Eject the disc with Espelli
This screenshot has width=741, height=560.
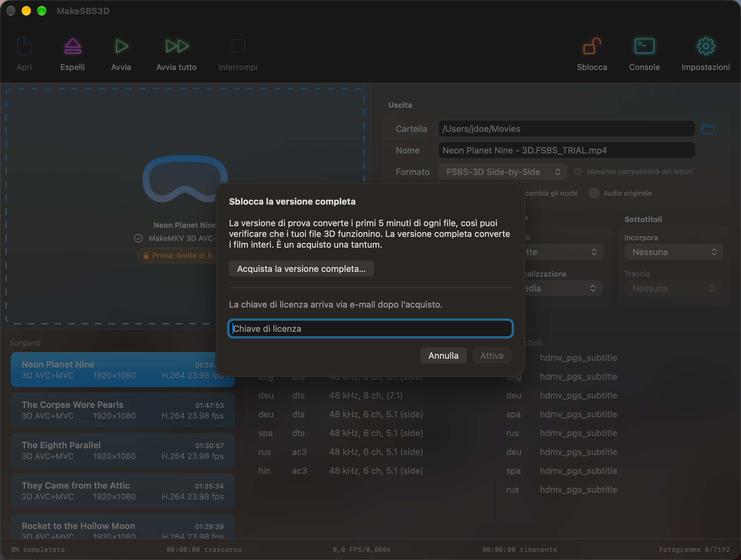(x=72, y=46)
